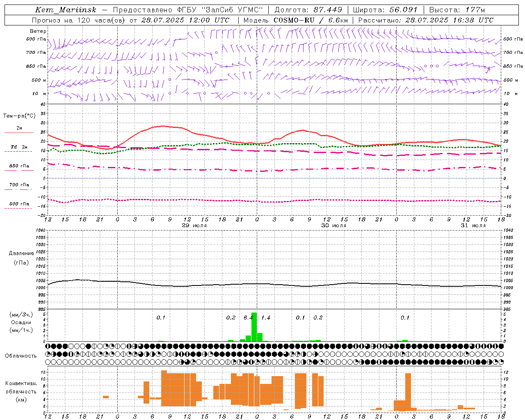Click the 29 июля date label

pos(194,226)
